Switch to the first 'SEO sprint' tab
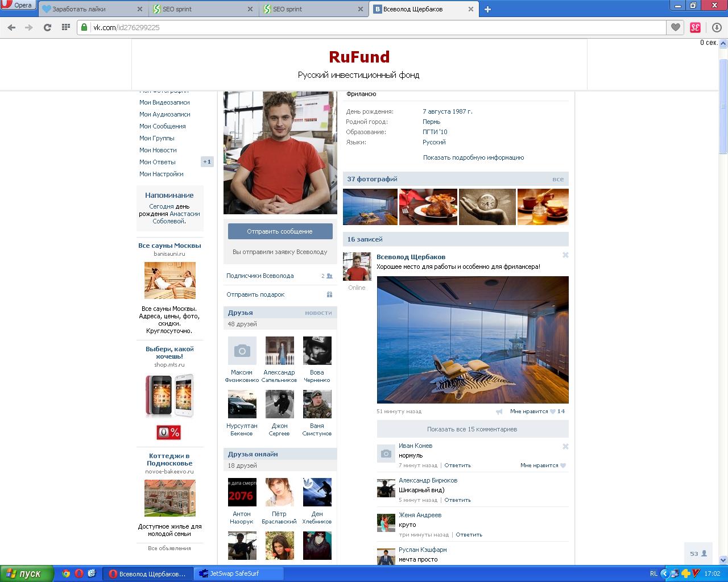Image resolution: width=728 pixels, height=582 pixels. [x=202, y=9]
